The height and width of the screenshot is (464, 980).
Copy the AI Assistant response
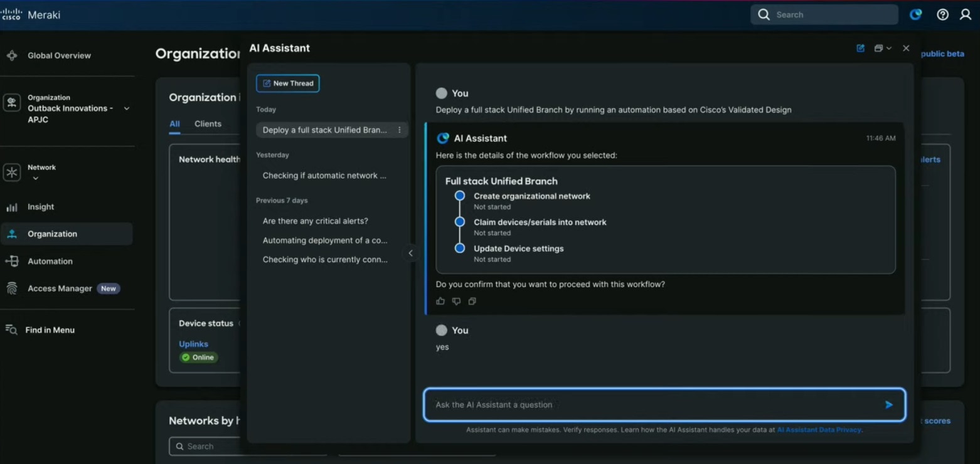[x=472, y=301]
